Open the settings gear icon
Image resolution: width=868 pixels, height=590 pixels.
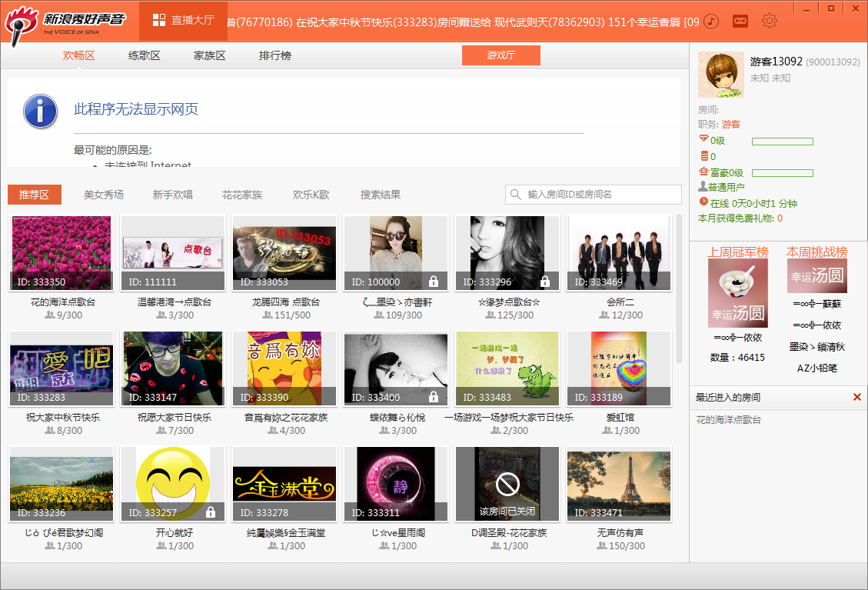click(x=770, y=21)
